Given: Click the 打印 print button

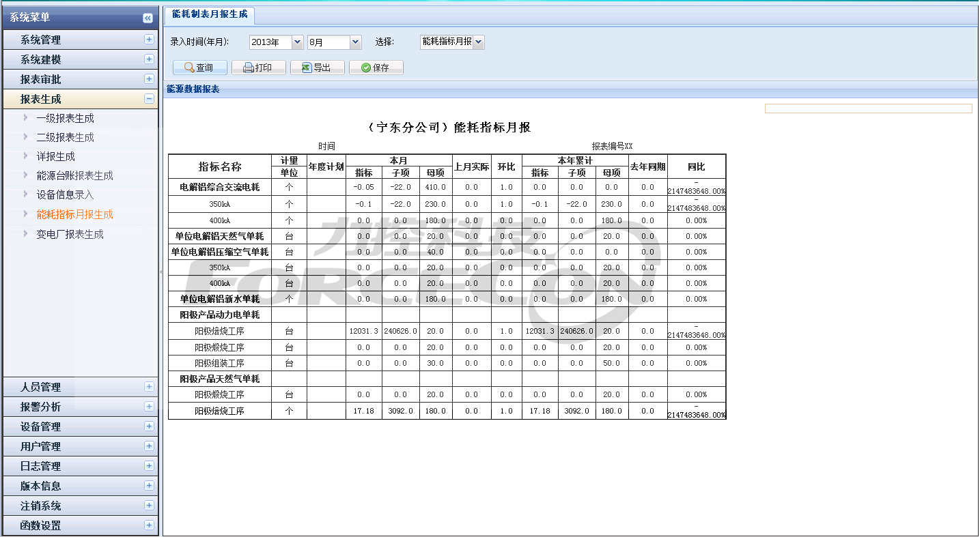Looking at the screenshot, I should 258,68.
